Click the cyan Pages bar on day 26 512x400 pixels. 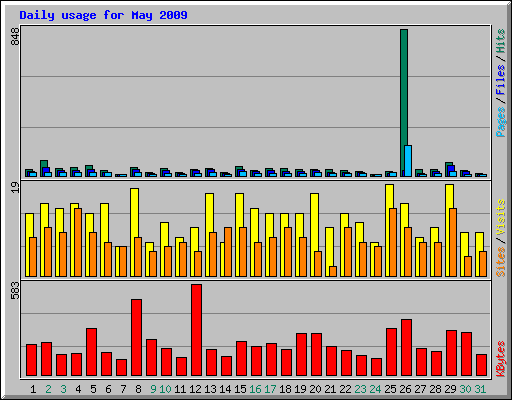[408, 161]
